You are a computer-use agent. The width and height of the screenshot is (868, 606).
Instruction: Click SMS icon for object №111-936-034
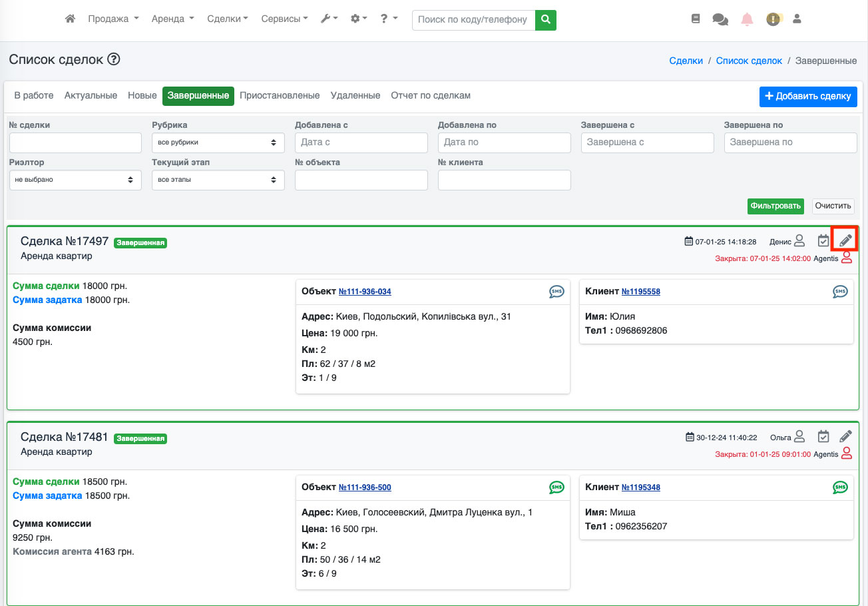click(x=556, y=292)
